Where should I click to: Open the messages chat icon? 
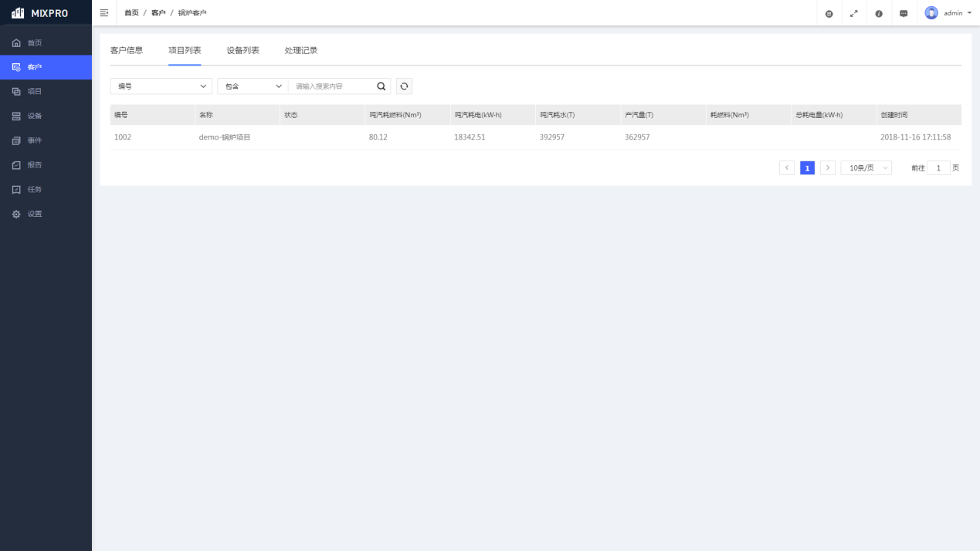904,14
